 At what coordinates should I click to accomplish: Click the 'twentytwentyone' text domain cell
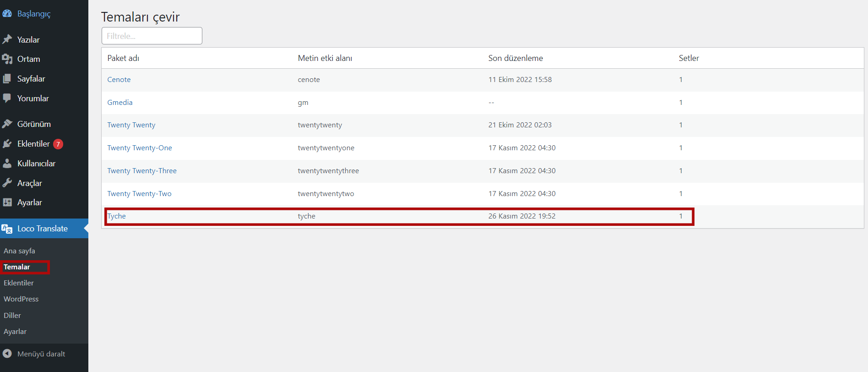[x=326, y=148]
